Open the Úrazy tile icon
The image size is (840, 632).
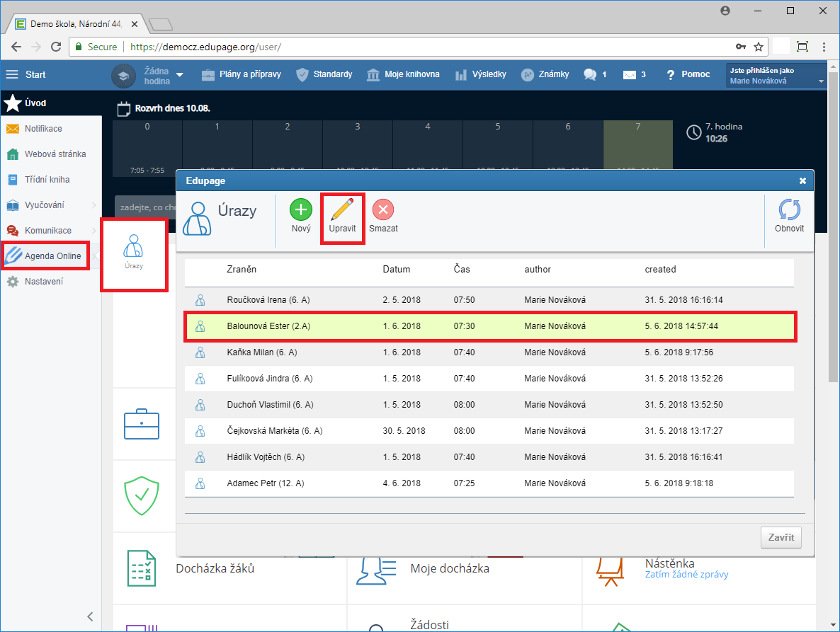(133, 247)
